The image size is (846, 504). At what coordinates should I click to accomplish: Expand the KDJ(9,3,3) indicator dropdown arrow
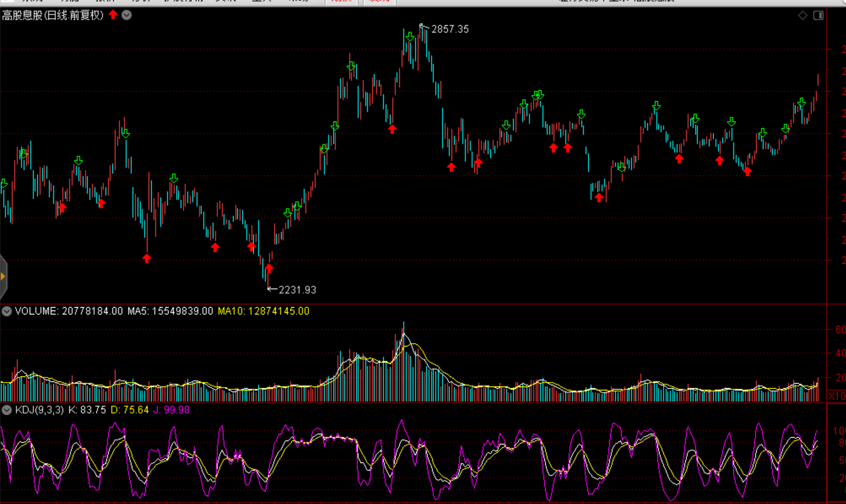pyautogui.click(x=7, y=410)
